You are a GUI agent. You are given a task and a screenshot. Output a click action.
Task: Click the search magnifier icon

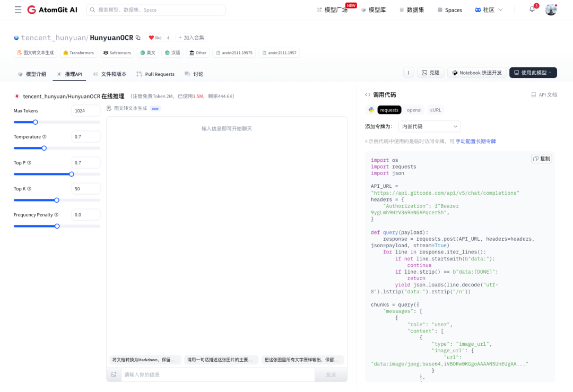(92, 10)
